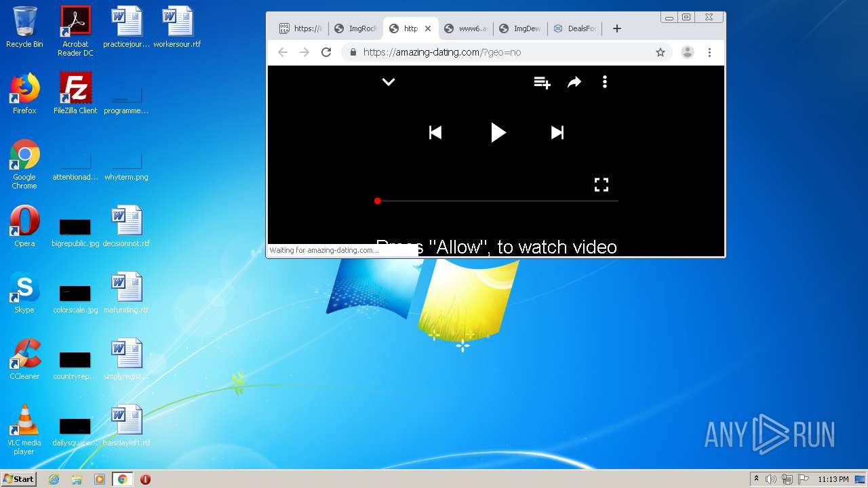Screen dimensions: 868x488
Task: Skip to next video track
Action: (x=557, y=133)
